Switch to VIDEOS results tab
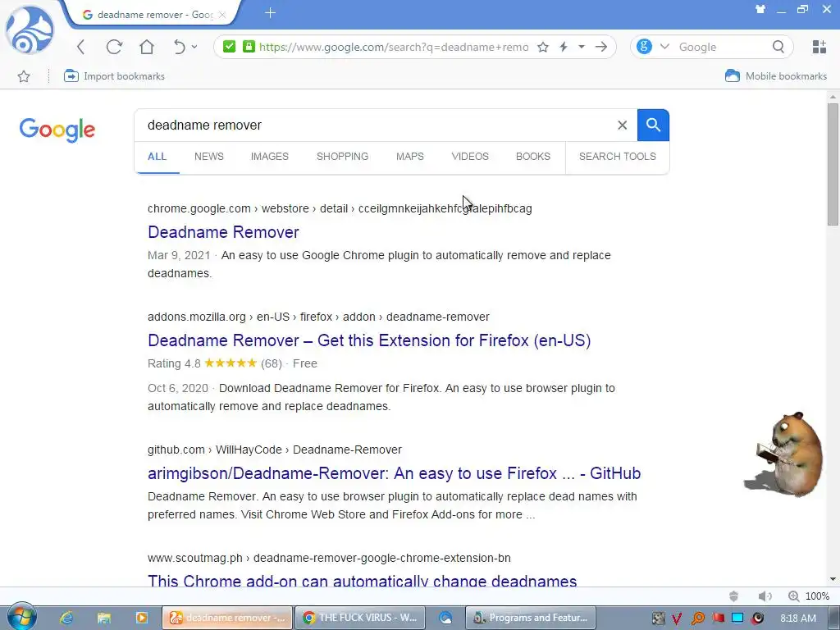 coord(470,157)
